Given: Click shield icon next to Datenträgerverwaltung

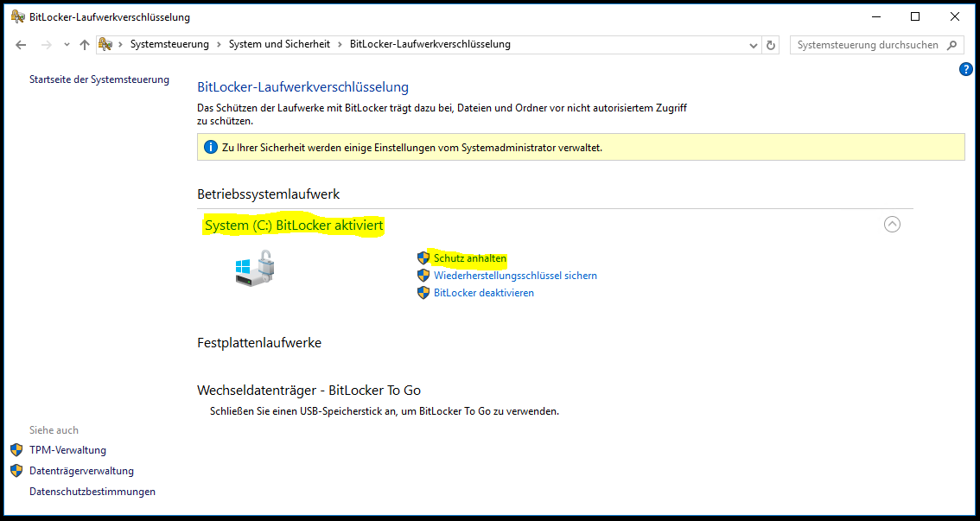Looking at the screenshot, I should [17, 470].
